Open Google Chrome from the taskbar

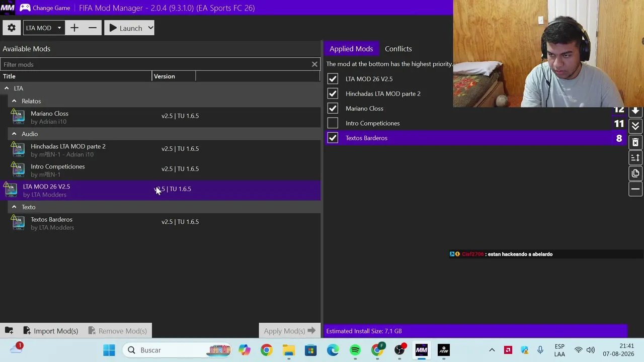(266, 350)
